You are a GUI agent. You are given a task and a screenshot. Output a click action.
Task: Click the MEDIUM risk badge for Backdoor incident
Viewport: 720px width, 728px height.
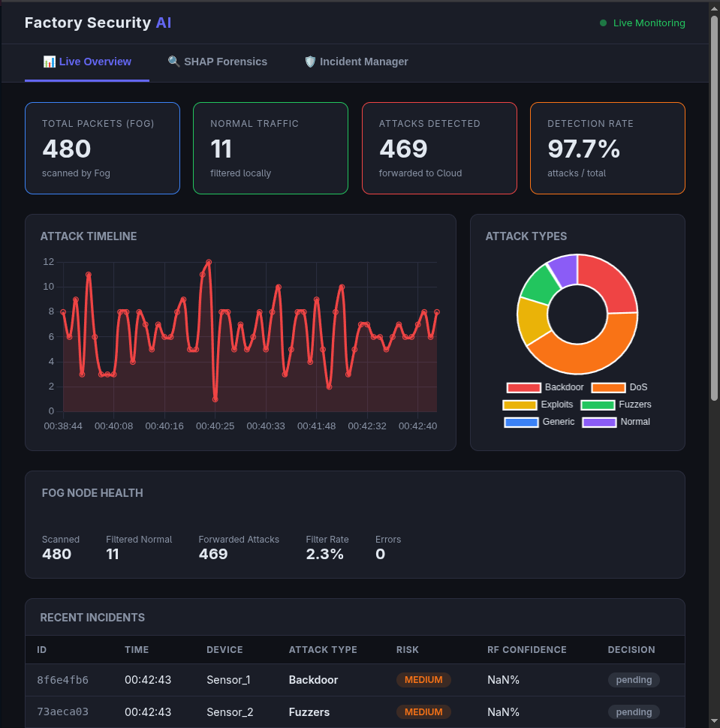pyautogui.click(x=423, y=680)
